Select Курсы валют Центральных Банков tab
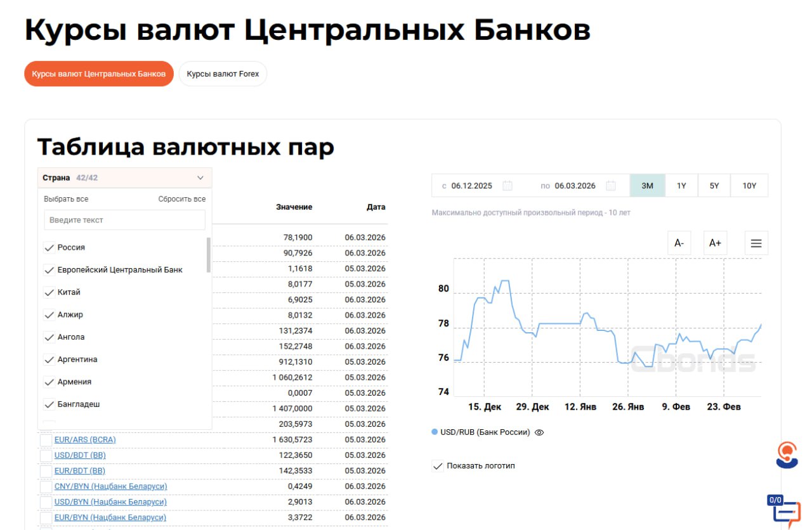The height and width of the screenshot is (530, 812). 99,74
